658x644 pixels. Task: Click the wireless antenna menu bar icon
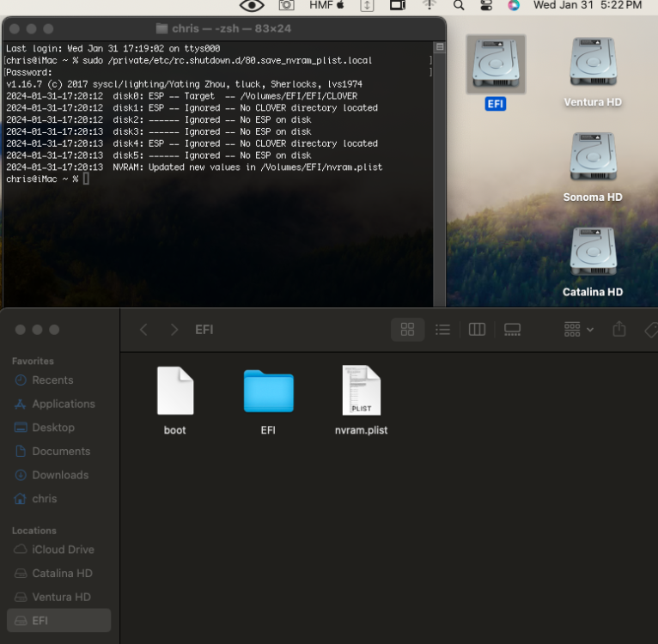(x=429, y=5)
